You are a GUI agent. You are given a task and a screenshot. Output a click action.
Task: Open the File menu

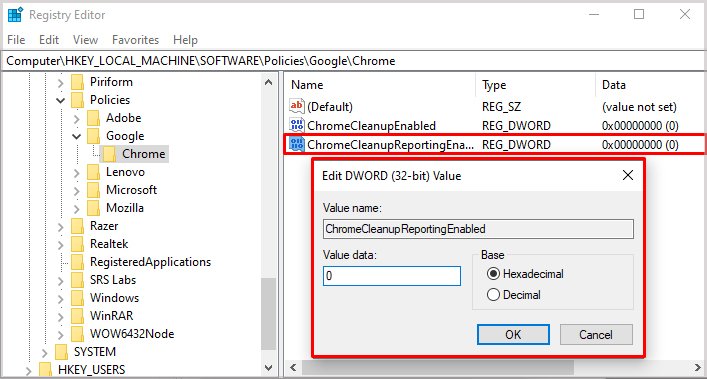coord(16,40)
